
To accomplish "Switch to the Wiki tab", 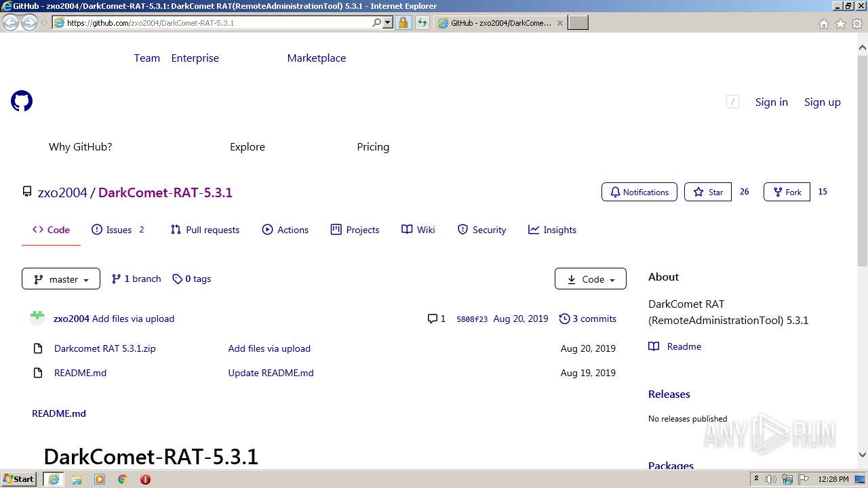I will coord(418,230).
